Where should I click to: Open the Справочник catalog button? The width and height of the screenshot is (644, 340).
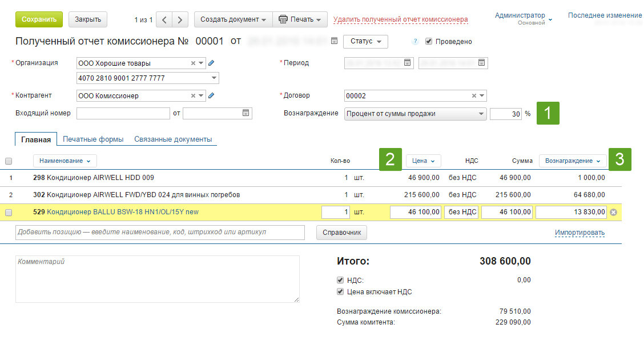pos(342,232)
